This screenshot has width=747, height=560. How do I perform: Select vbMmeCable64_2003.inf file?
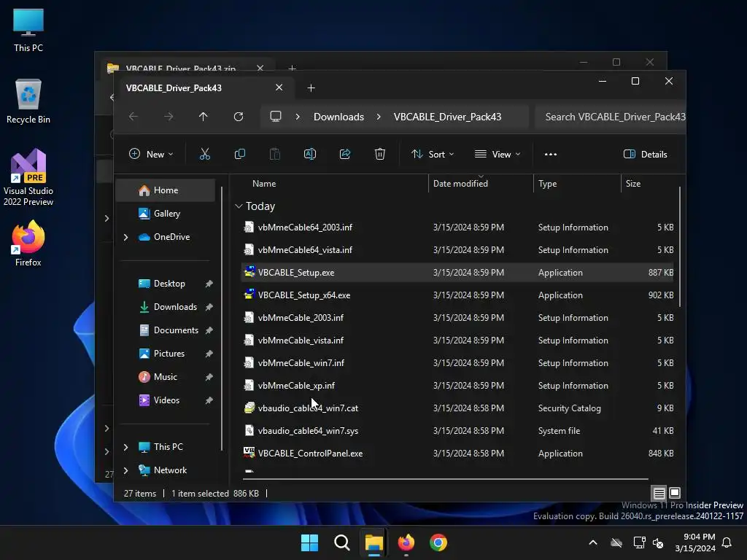[457, 227]
